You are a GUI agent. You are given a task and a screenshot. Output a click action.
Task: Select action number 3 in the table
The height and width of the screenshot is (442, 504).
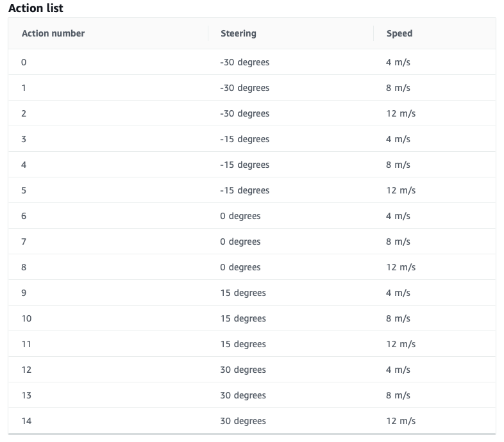tap(24, 139)
